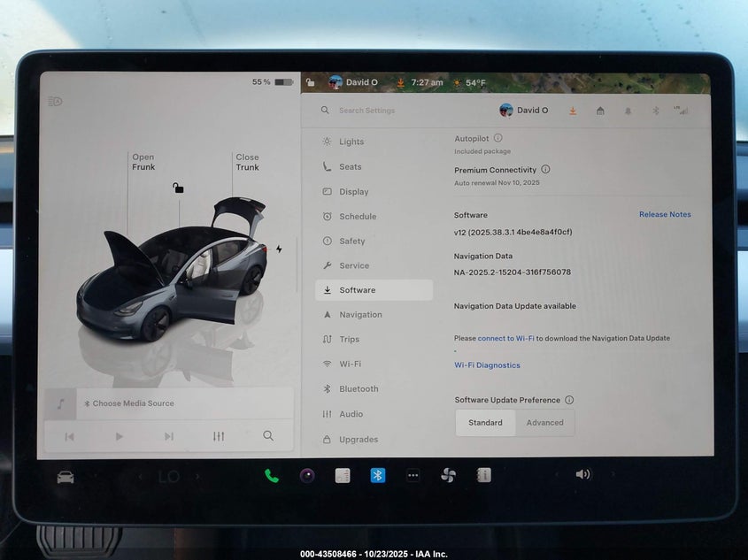Screen dimensions: 748x560
Task: Select Display in the settings sidebar
Action: pos(353,192)
